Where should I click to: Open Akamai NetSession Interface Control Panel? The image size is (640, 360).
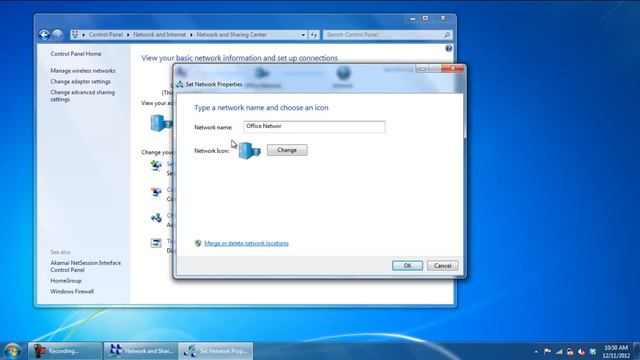coord(86,267)
